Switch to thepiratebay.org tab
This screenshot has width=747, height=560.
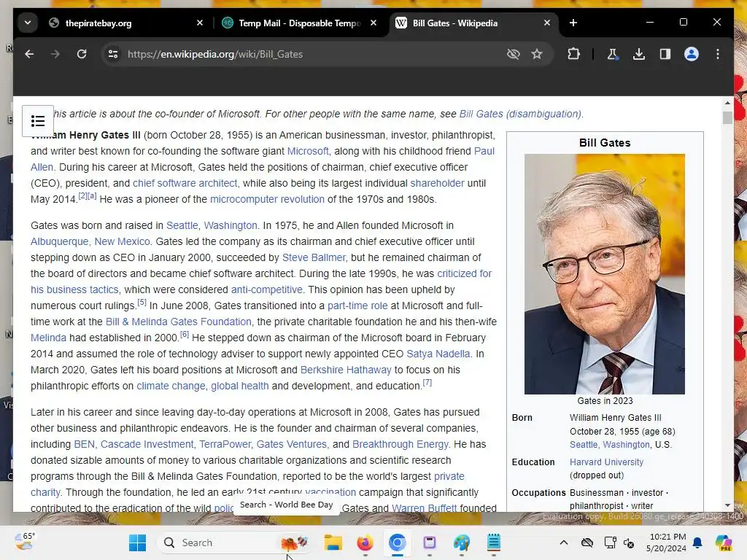point(98,23)
